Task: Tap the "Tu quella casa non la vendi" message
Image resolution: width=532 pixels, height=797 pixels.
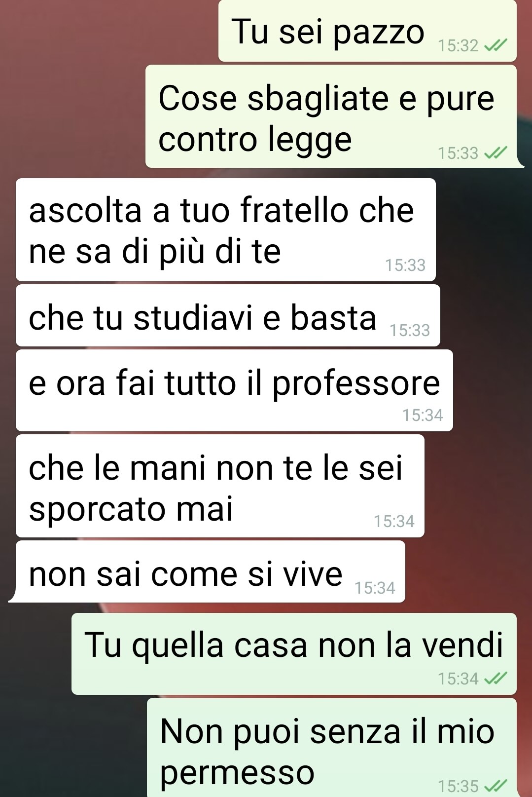Action: point(294,654)
